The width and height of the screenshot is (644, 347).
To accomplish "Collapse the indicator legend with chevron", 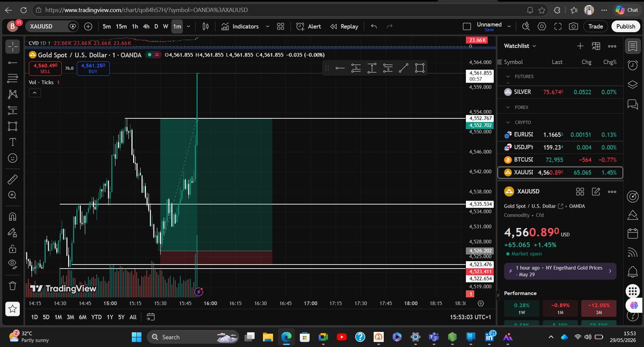I will click(34, 93).
